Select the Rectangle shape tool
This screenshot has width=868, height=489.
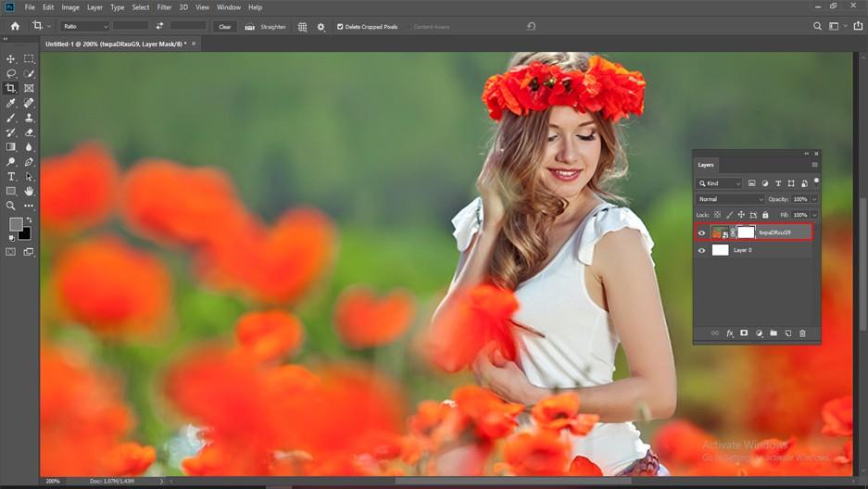click(x=10, y=191)
